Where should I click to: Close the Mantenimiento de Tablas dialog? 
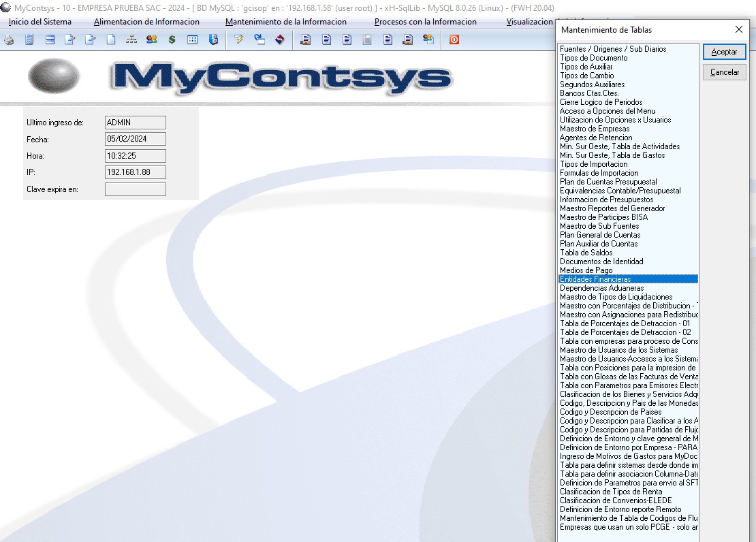tap(739, 30)
